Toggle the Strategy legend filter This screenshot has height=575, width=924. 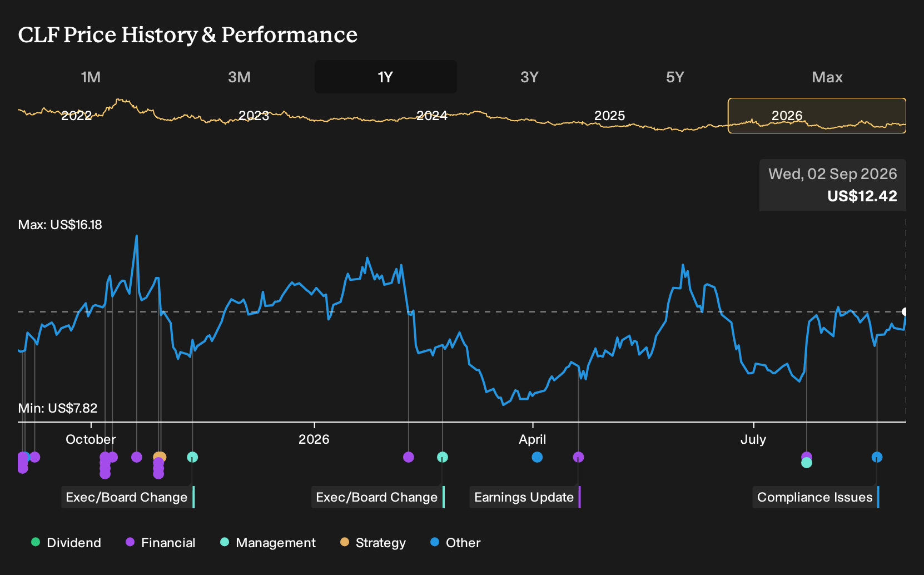point(373,543)
